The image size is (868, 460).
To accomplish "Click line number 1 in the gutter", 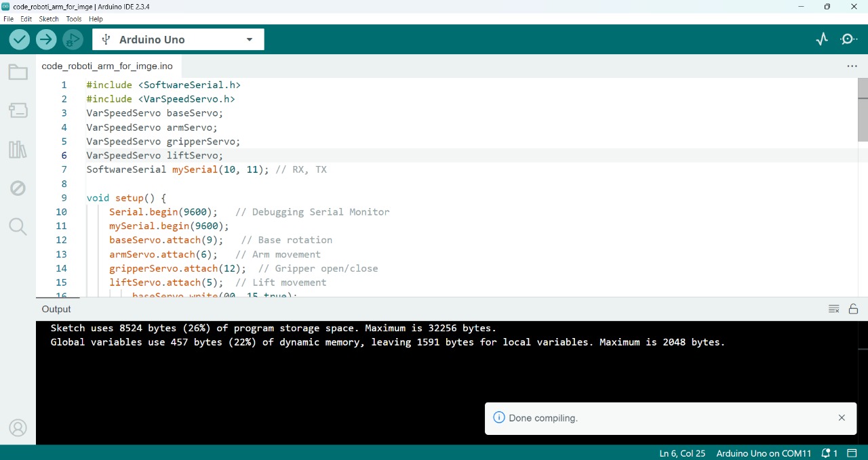I will (x=64, y=85).
